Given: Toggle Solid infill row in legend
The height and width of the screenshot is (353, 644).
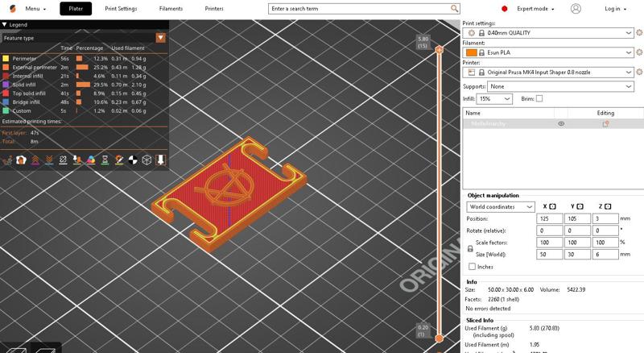Looking at the screenshot, I should (84, 85).
